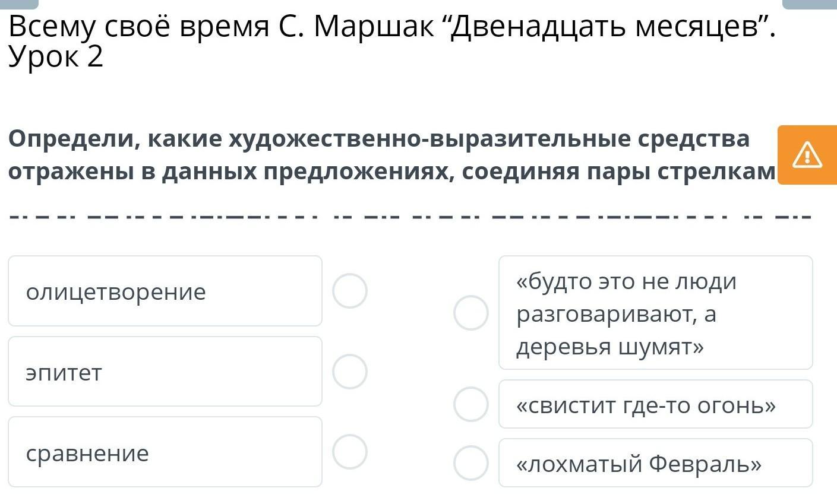Select circle beside «лохматый Февраль»
This screenshot has height=504, width=837.
point(471,462)
